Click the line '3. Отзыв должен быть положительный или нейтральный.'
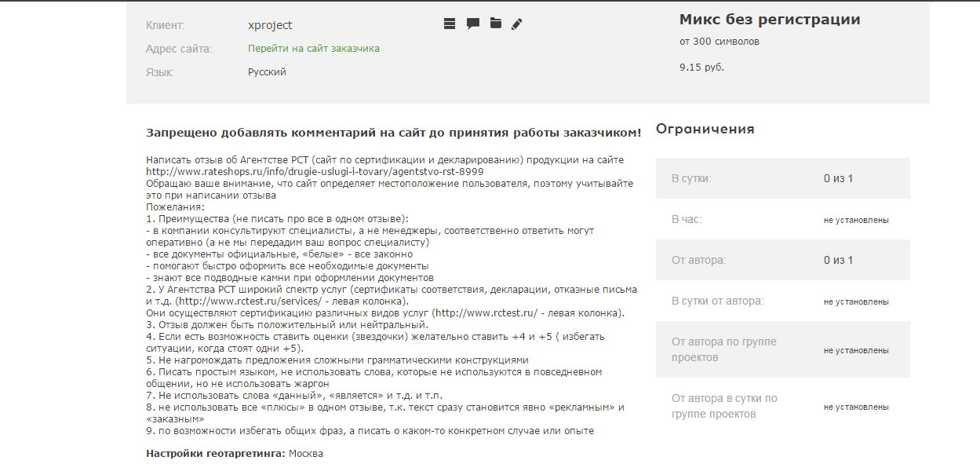The width and height of the screenshot is (980, 464). [287, 324]
